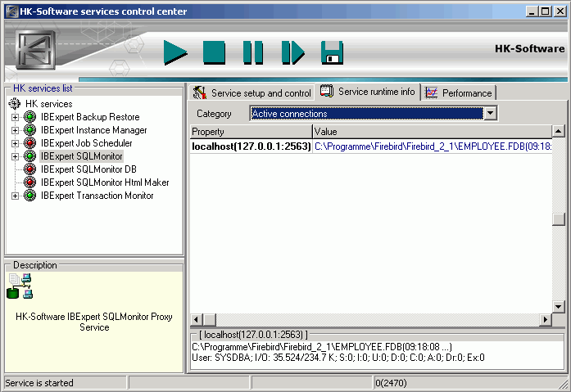Click IBExpert SQLMonitor green status icon
The width and height of the screenshot is (571, 392).
[x=29, y=156]
